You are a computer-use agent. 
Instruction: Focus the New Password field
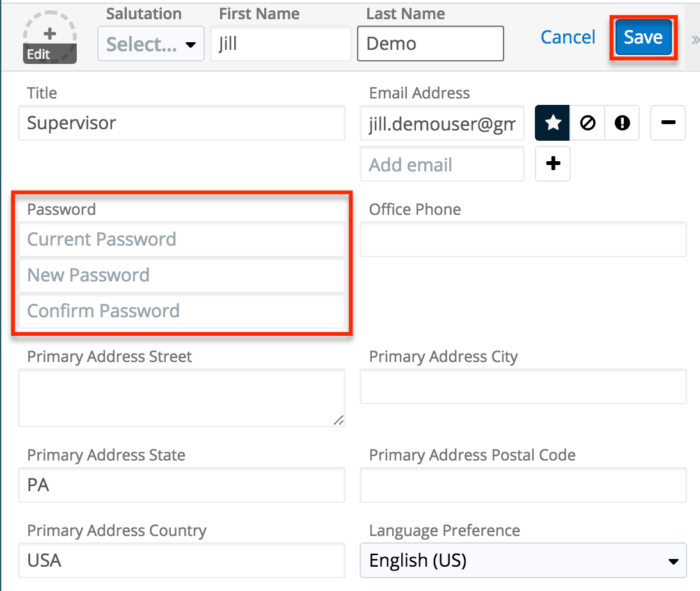[x=182, y=276]
